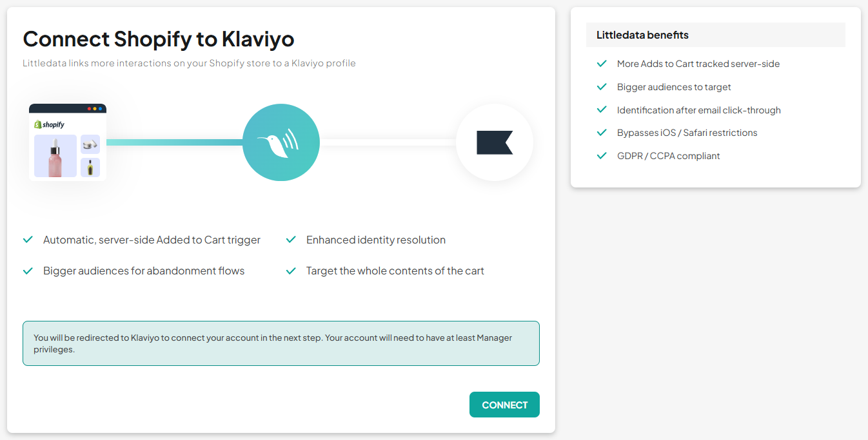The width and height of the screenshot is (868, 440).
Task: Click checkmark beside 'GDPR / CCPA compliant'
Action: click(x=602, y=155)
